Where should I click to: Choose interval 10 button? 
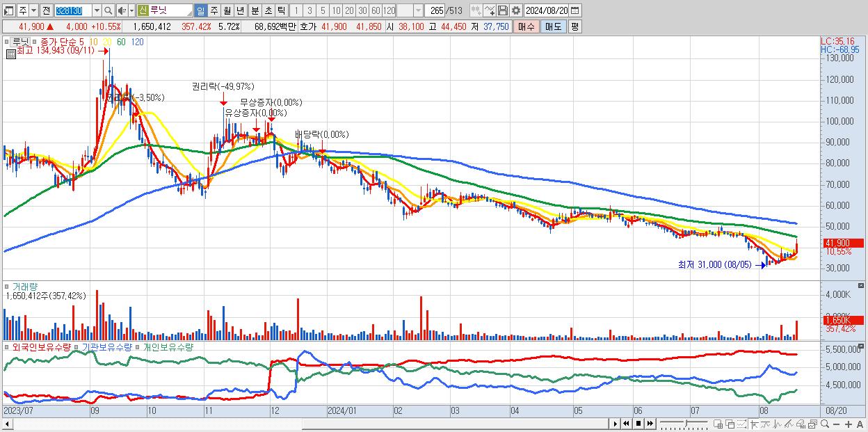[336, 10]
